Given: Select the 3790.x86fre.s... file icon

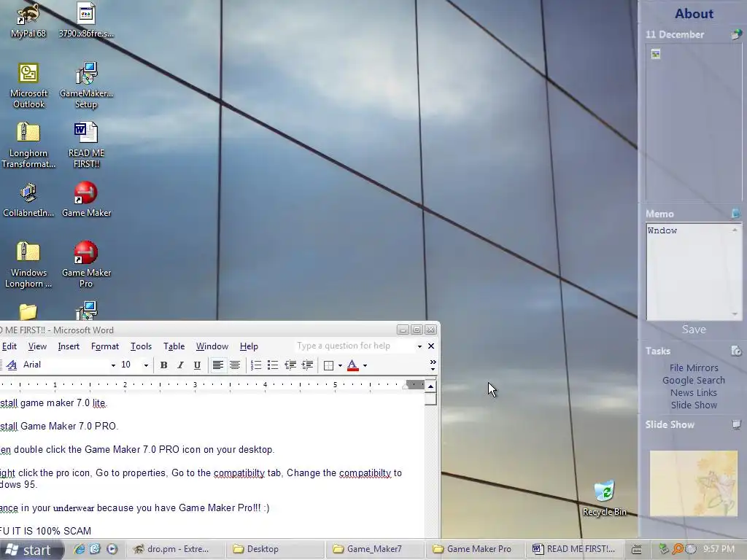Looking at the screenshot, I should tap(86, 20).
